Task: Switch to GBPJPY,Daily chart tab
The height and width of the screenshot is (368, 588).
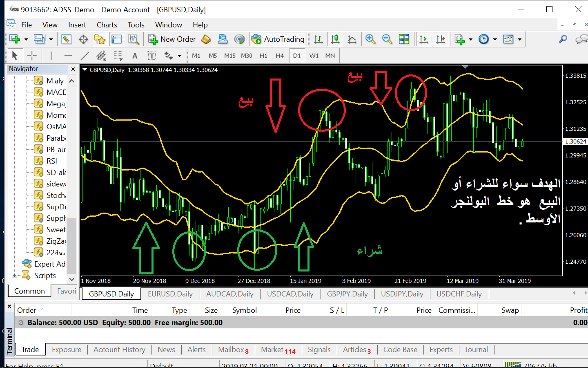Action: coord(347,294)
